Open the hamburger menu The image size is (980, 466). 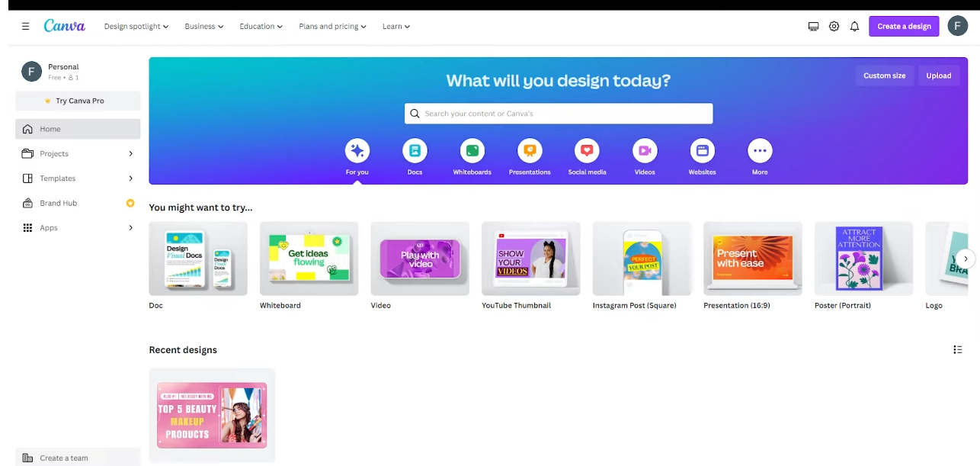click(25, 26)
